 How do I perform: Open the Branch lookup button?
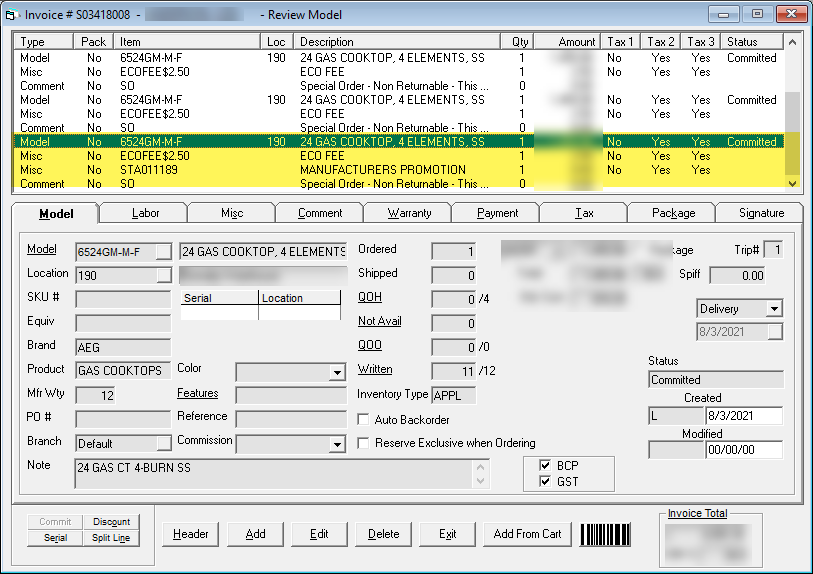click(x=163, y=443)
